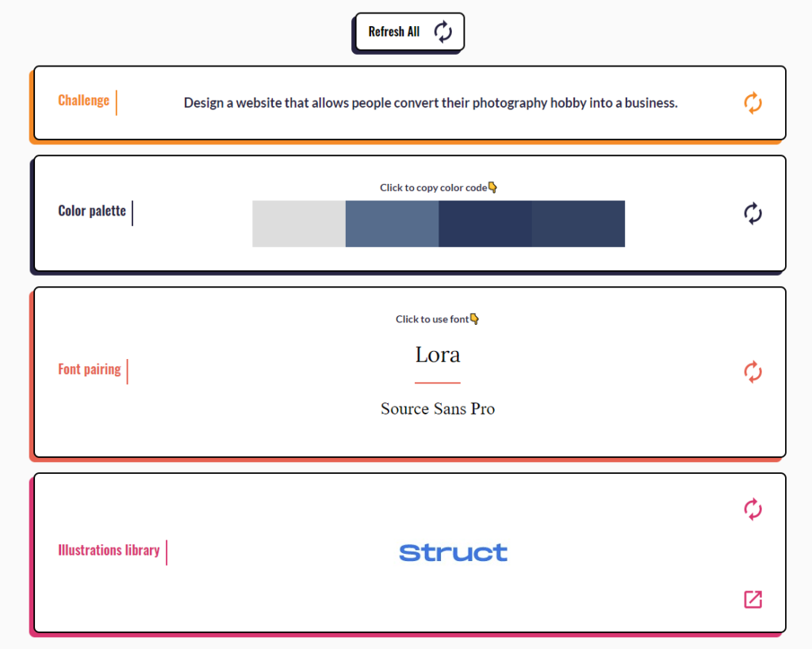Click the Font pairing section label

coord(90,369)
